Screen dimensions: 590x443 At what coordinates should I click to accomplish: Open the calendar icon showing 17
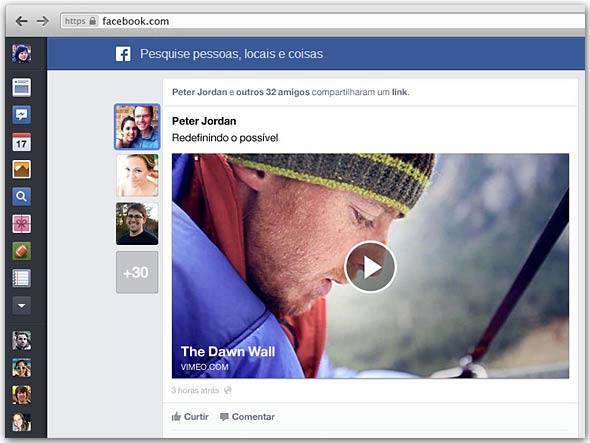tap(21, 142)
